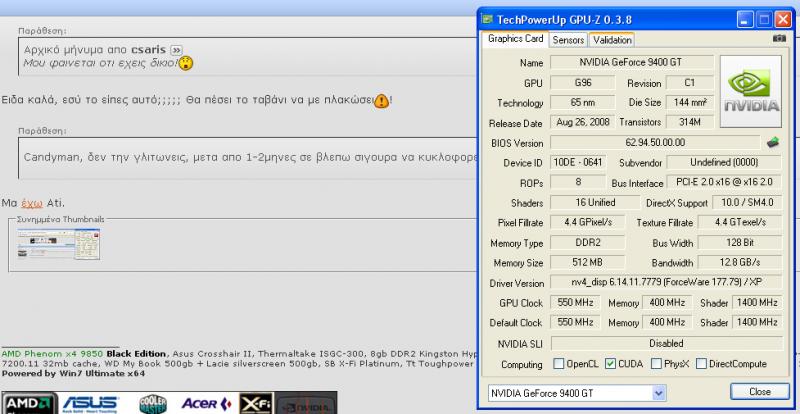Screen dimensions: 800x414
Task: Click the username csaris in the quote
Action: [x=148, y=50]
